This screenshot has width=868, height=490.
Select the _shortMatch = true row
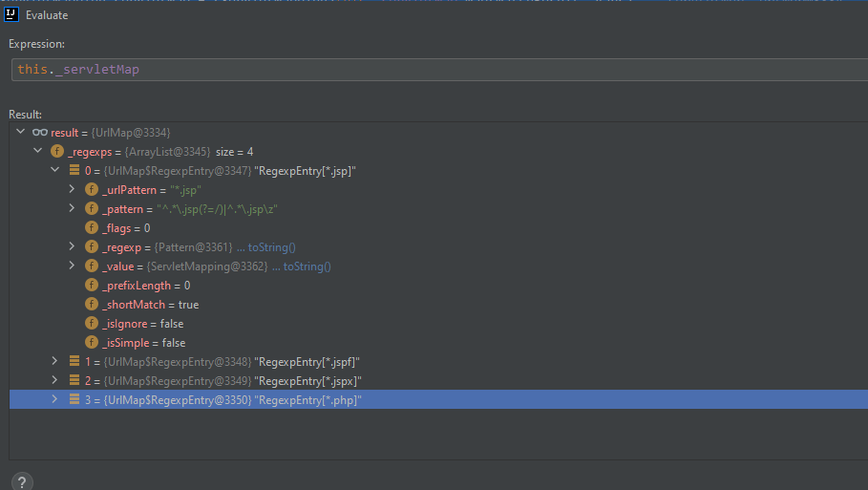(438, 304)
